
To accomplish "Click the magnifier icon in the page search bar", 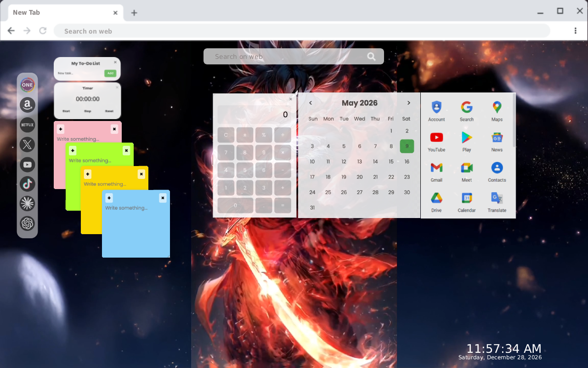I will pos(371,57).
